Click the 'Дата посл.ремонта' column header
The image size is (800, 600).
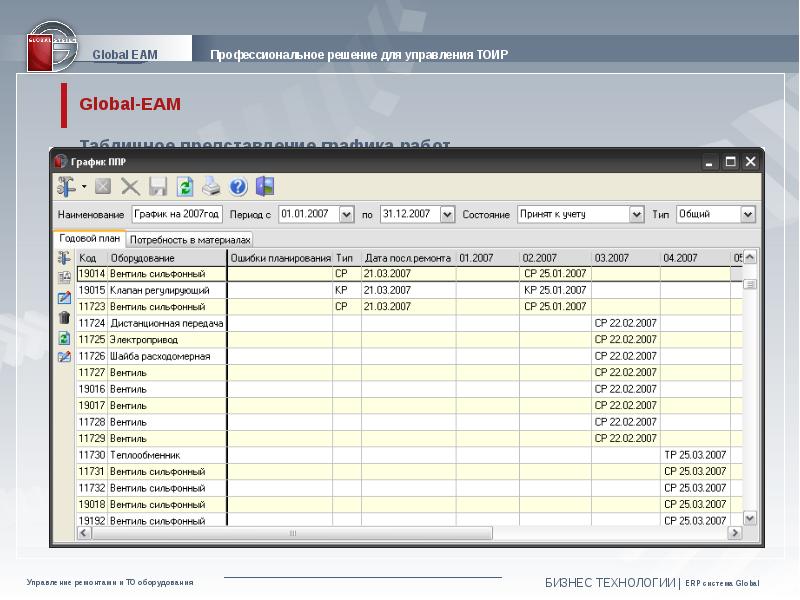(408, 258)
